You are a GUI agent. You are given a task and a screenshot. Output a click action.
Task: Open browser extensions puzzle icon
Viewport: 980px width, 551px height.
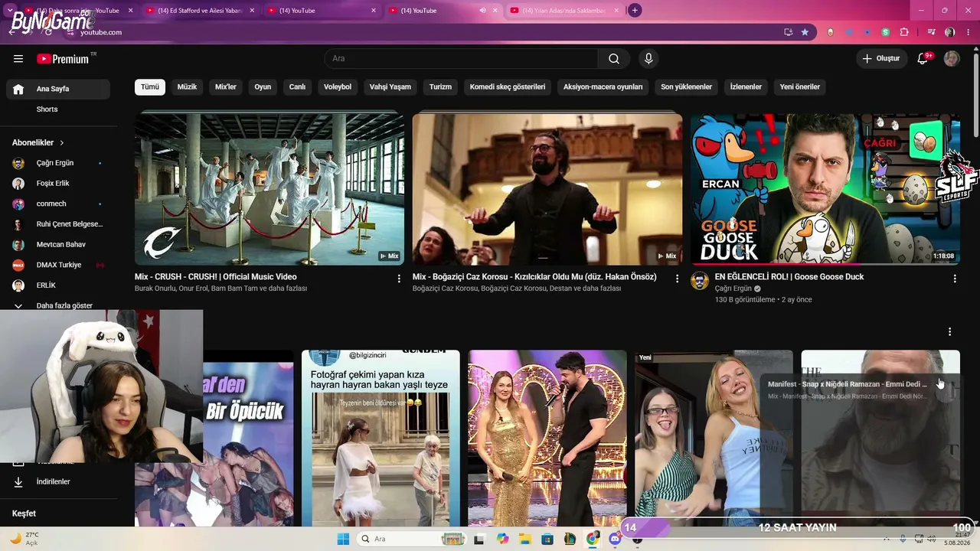coord(904,32)
